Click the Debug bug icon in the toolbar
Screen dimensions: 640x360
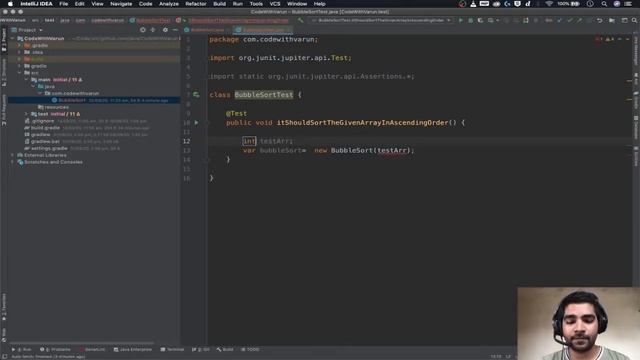[471, 20]
